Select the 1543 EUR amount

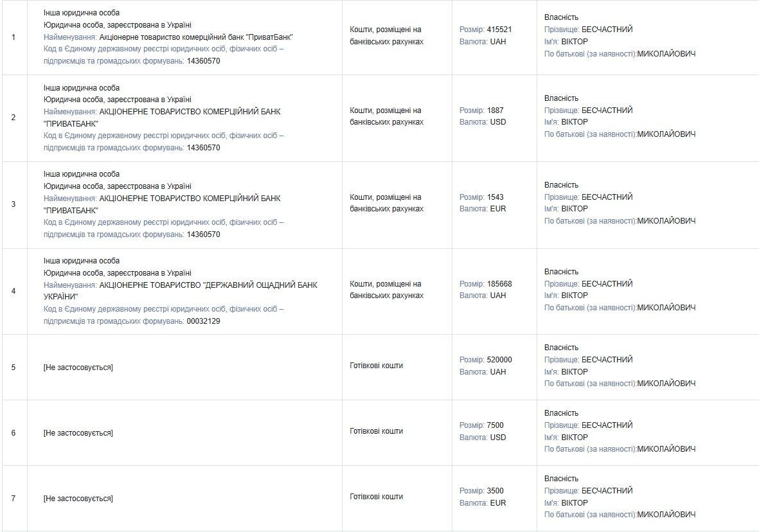click(x=495, y=197)
